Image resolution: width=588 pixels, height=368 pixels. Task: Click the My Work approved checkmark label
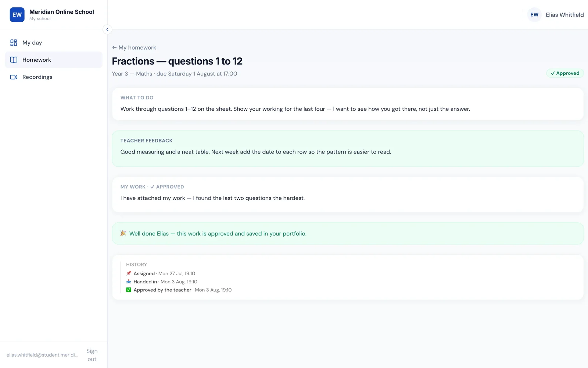click(167, 187)
